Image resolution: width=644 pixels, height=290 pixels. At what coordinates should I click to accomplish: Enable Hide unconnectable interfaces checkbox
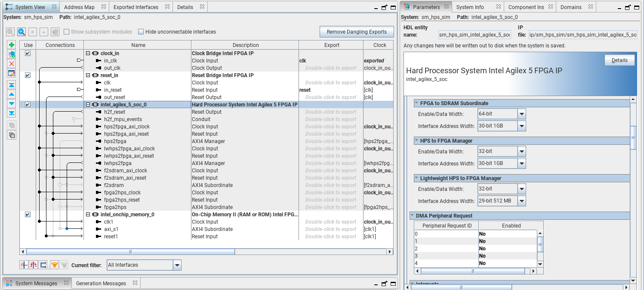[x=141, y=31]
